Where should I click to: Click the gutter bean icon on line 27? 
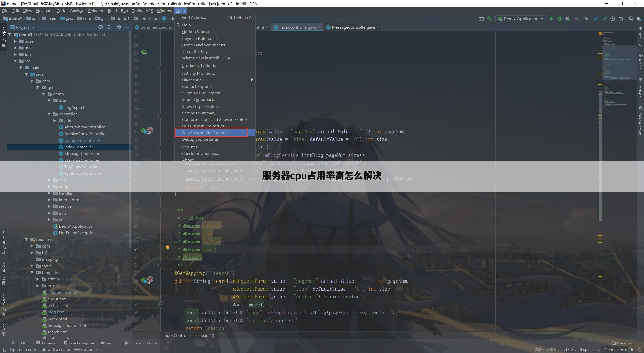[144, 52]
